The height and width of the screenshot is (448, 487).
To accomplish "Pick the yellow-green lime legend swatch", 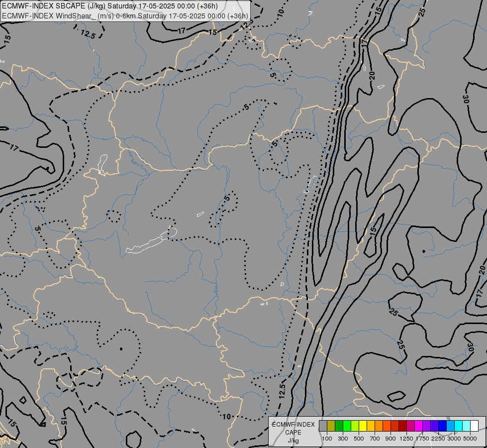I will pyautogui.click(x=355, y=426).
